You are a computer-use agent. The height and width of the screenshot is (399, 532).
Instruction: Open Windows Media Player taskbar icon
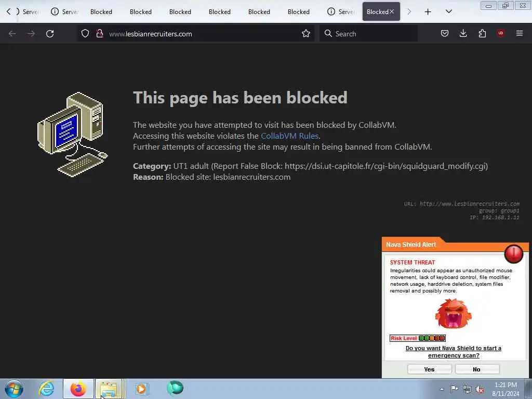(x=141, y=389)
